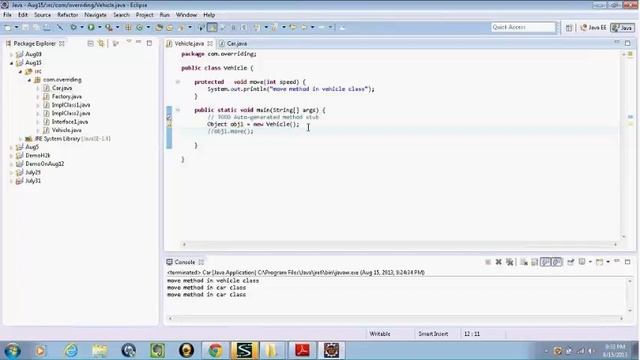Open the Source menu

[x=42, y=15]
